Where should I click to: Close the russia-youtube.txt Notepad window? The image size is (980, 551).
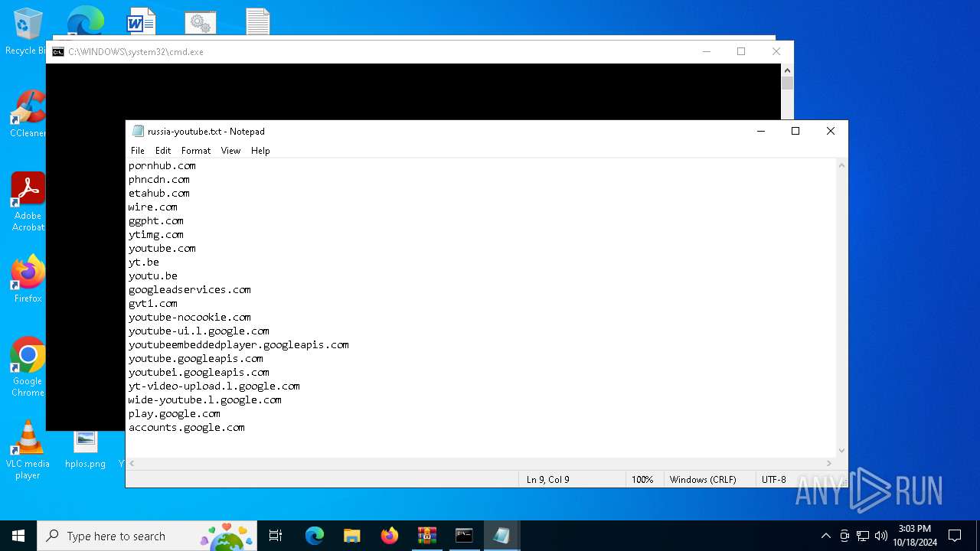pyautogui.click(x=831, y=131)
